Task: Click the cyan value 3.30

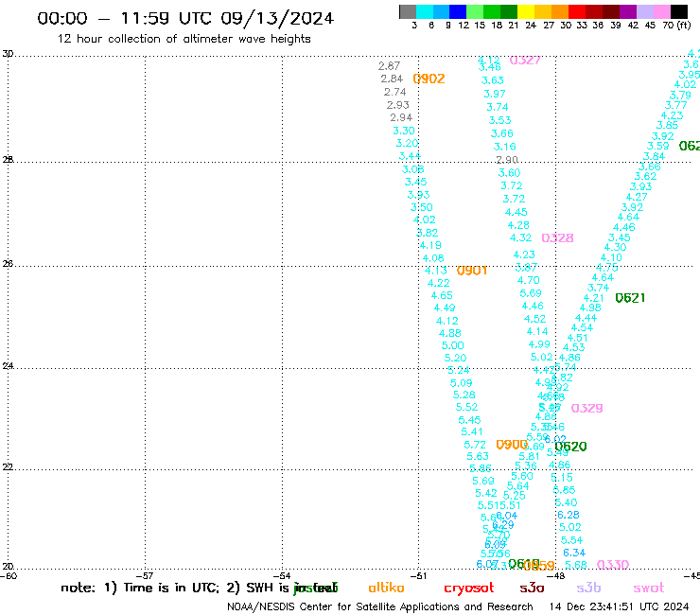Action: tap(404, 131)
